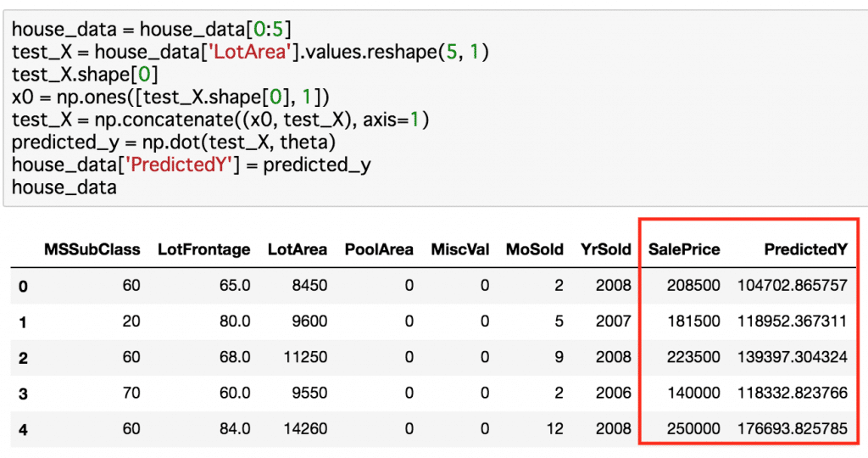868x458 pixels.
Task: Click the MSSubClass 60 in row 2
Action: [131, 357]
